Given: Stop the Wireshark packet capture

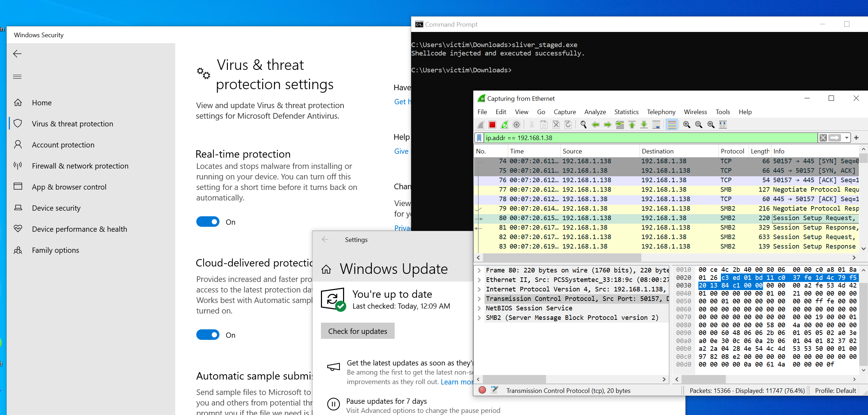Looking at the screenshot, I should coord(492,125).
